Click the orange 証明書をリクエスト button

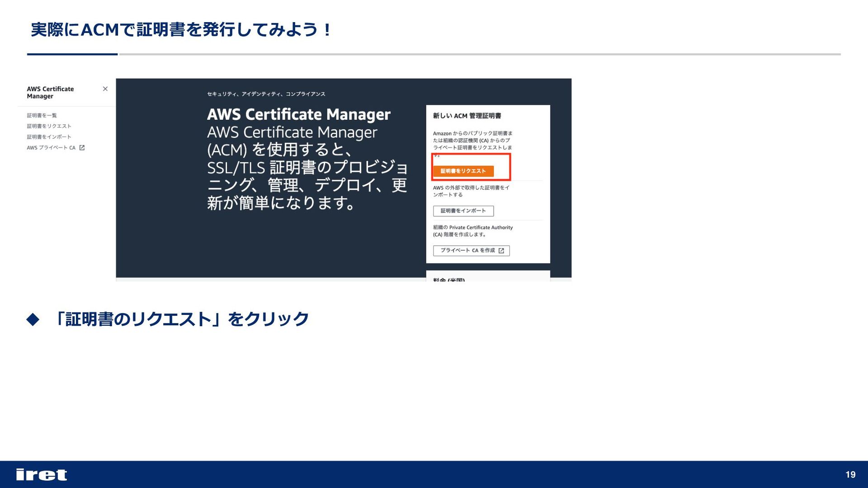[463, 171]
